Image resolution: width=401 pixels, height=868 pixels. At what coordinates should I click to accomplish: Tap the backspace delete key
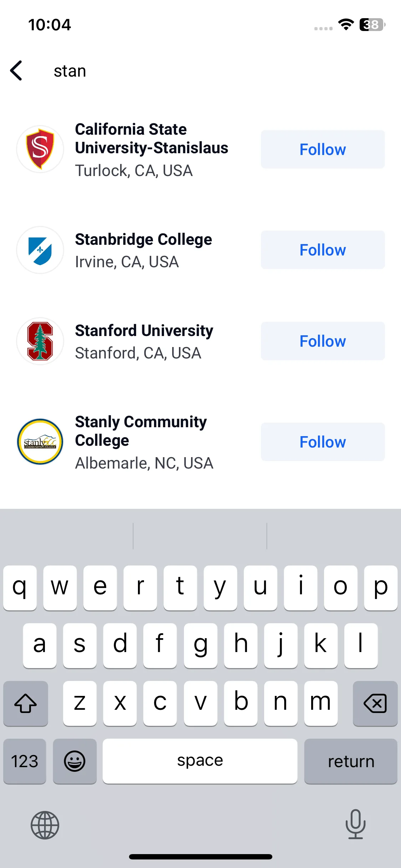[x=375, y=703]
